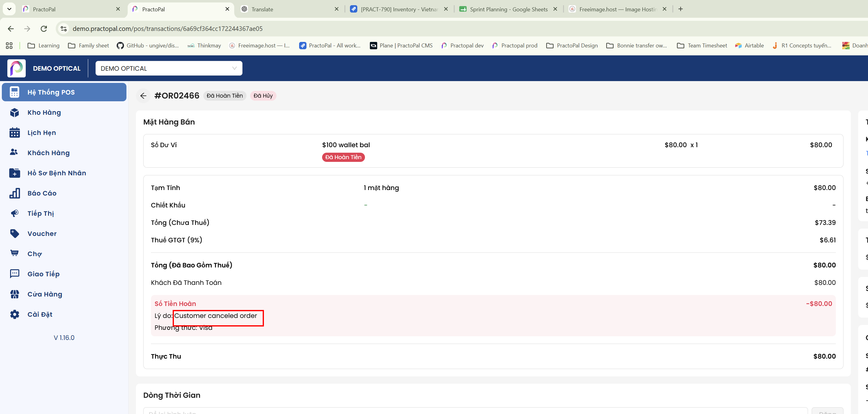Image resolution: width=868 pixels, height=414 pixels.
Task: Open the Hệ Thống POS calculator icon
Action: (14, 92)
